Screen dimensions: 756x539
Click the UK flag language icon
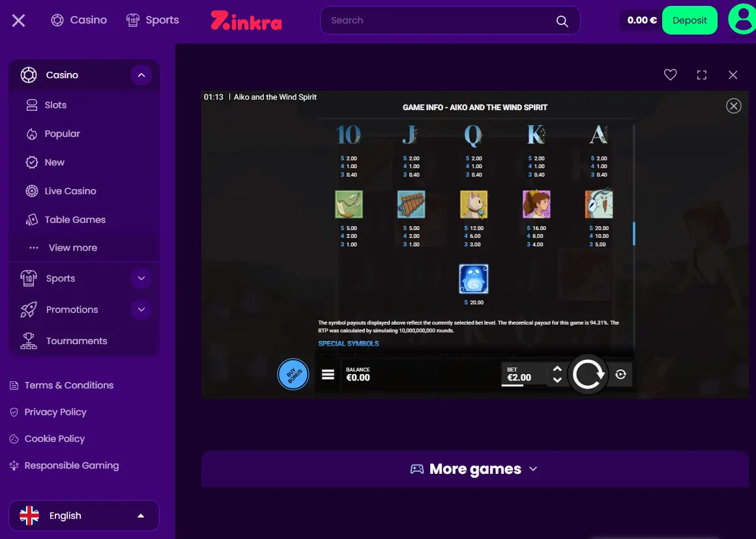[29, 516]
